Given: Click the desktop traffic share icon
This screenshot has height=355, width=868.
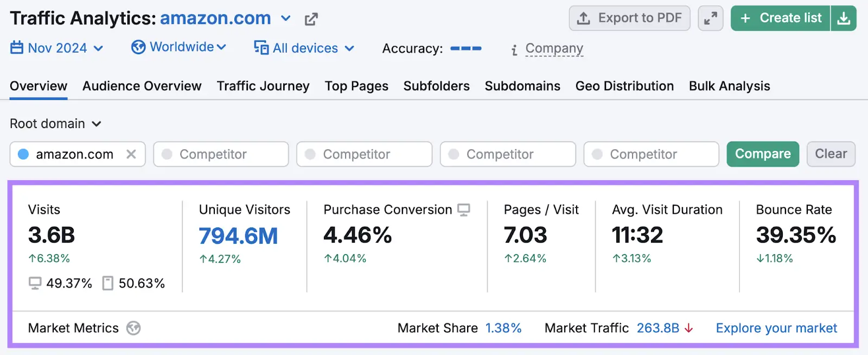Looking at the screenshot, I should (x=35, y=283).
